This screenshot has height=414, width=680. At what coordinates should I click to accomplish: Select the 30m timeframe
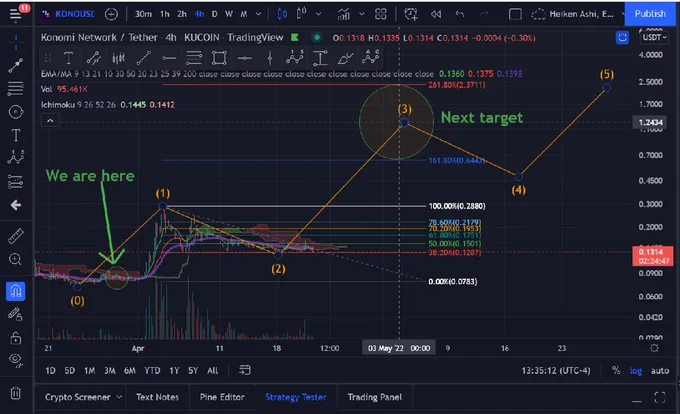pyautogui.click(x=143, y=14)
